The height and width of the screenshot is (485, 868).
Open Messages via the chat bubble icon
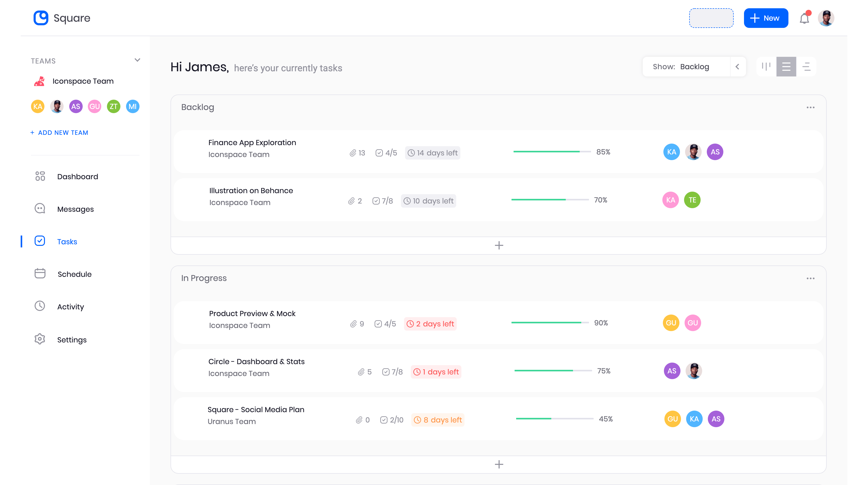coord(40,209)
